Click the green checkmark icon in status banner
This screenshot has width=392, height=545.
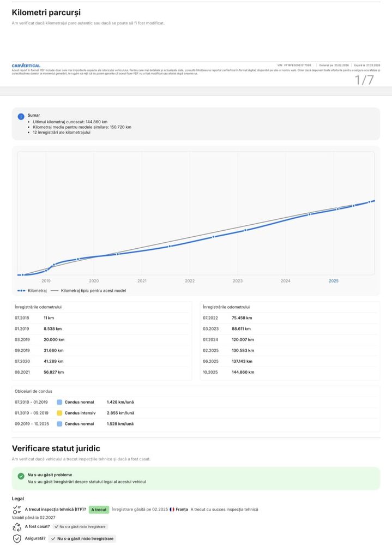[21, 476]
